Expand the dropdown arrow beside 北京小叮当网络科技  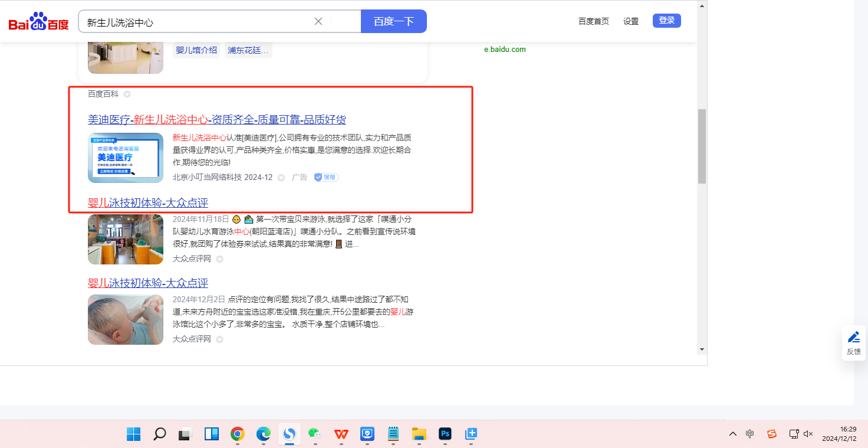281,178
